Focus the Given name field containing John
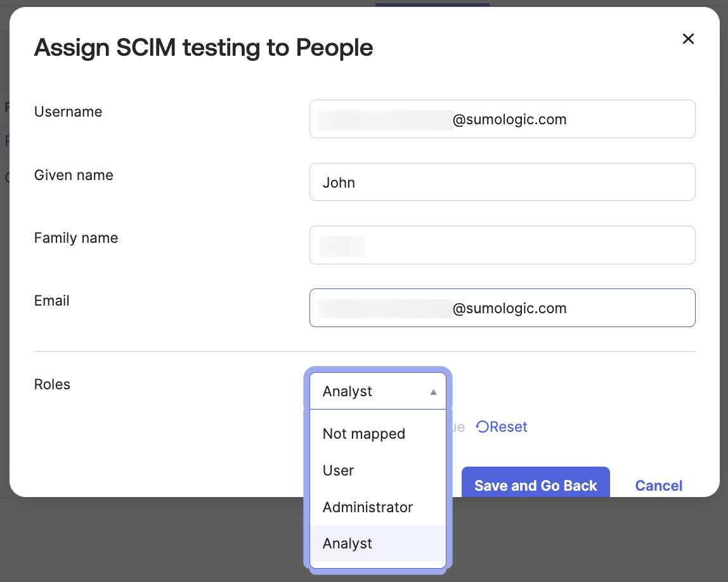The image size is (728, 582). (x=502, y=182)
